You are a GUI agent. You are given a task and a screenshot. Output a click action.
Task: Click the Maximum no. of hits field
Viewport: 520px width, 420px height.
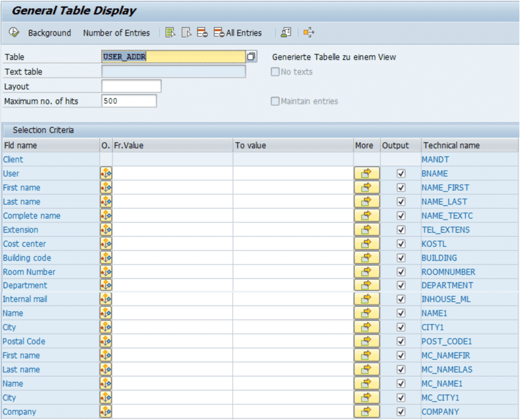tap(129, 101)
